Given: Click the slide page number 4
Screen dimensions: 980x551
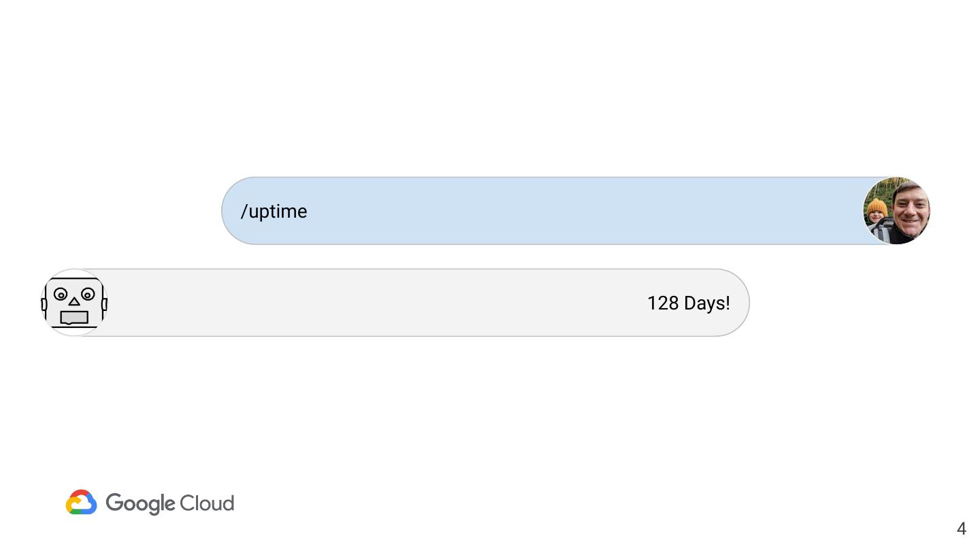Looking at the screenshot, I should [961, 529].
